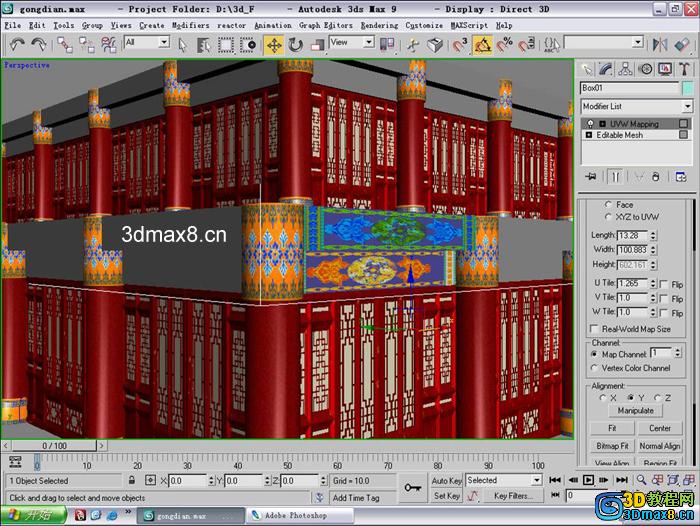Click the Mirror tool icon
This screenshot has height=526, width=700.
pos(660,45)
